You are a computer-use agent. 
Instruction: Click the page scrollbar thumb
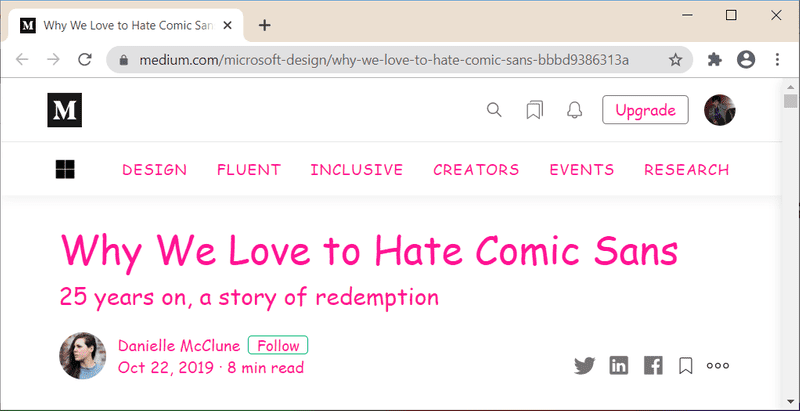point(790,100)
